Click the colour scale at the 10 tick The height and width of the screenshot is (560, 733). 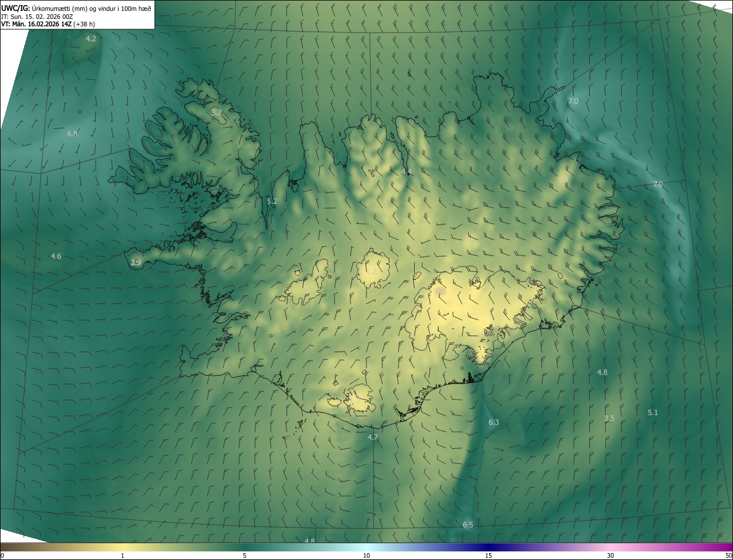click(366, 555)
